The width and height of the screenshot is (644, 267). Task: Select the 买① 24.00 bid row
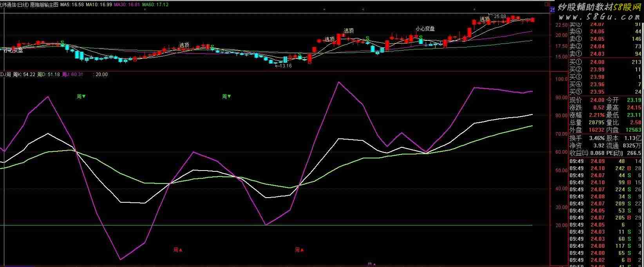point(605,62)
